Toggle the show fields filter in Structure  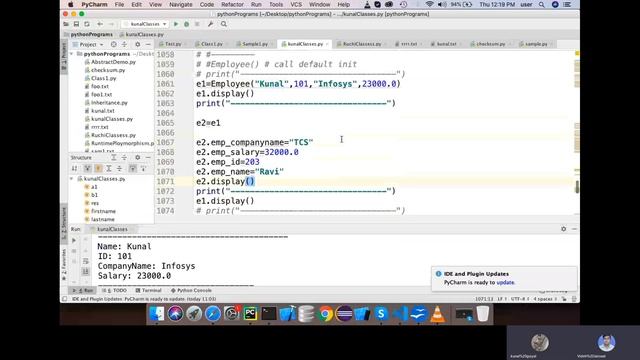[x=98, y=169]
